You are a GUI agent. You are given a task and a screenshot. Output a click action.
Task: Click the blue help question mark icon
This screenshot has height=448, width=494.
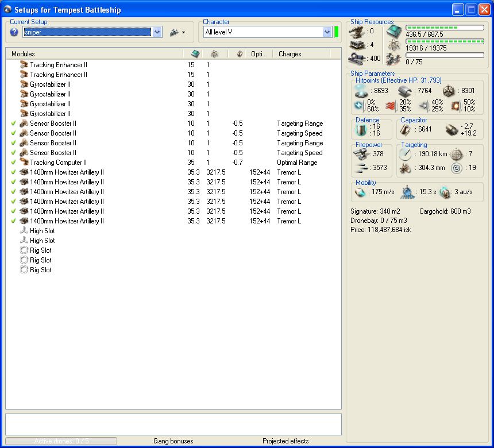14,32
